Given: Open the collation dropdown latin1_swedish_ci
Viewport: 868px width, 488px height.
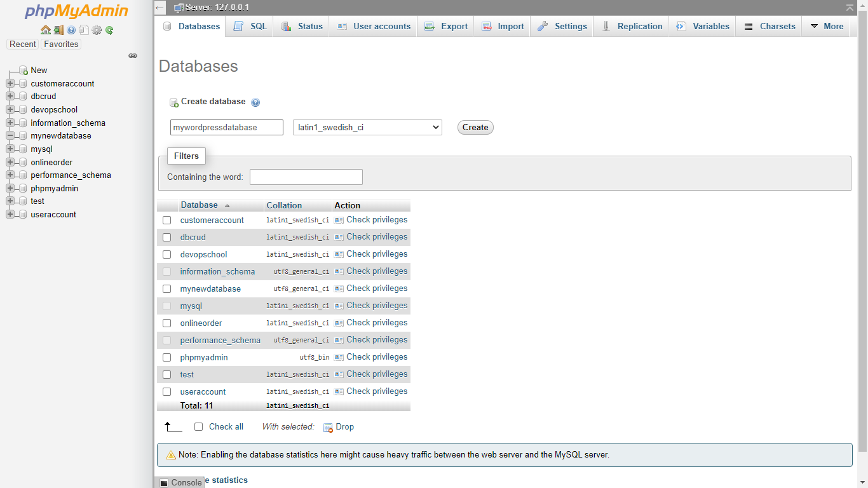Looking at the screenshot, I should (367, 128).
